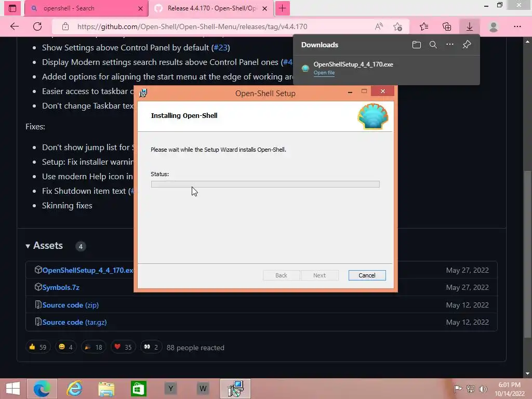Click the installation Status progress bar
The height and width of the screenshot is (399, 532).
pyautogui.click(x=265, y=184)
